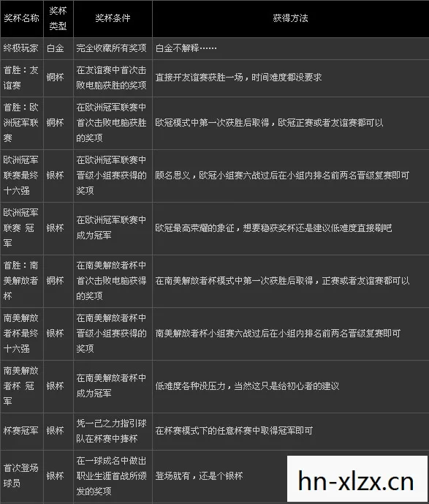This screenshot has height=504, width=429.
Task: Select the 在南美解放者杯中成为冠军 condition cell
Action: click(x=113, y=387)
